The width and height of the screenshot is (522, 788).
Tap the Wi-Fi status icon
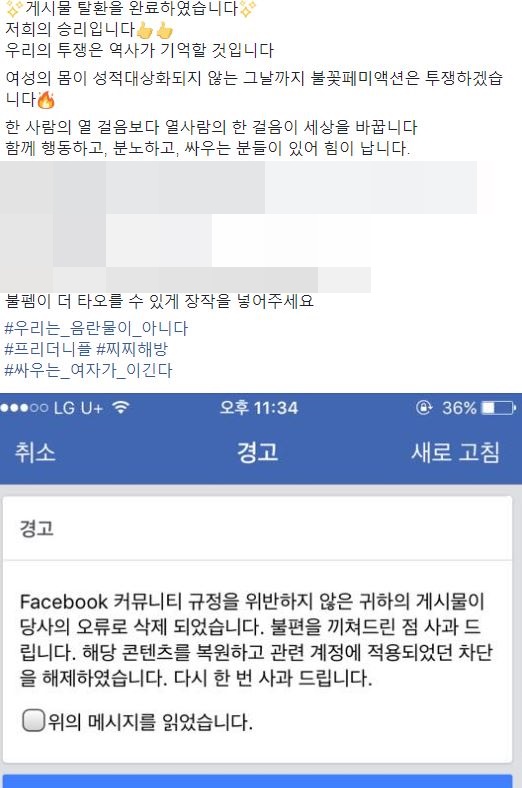pyautogui.click(x=121, y=407)
